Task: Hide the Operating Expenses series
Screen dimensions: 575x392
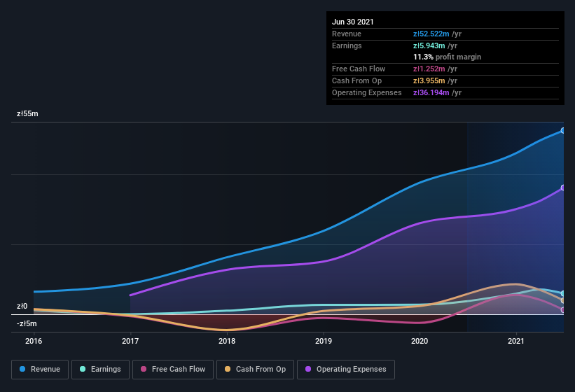Action: [x=346, y=370]
